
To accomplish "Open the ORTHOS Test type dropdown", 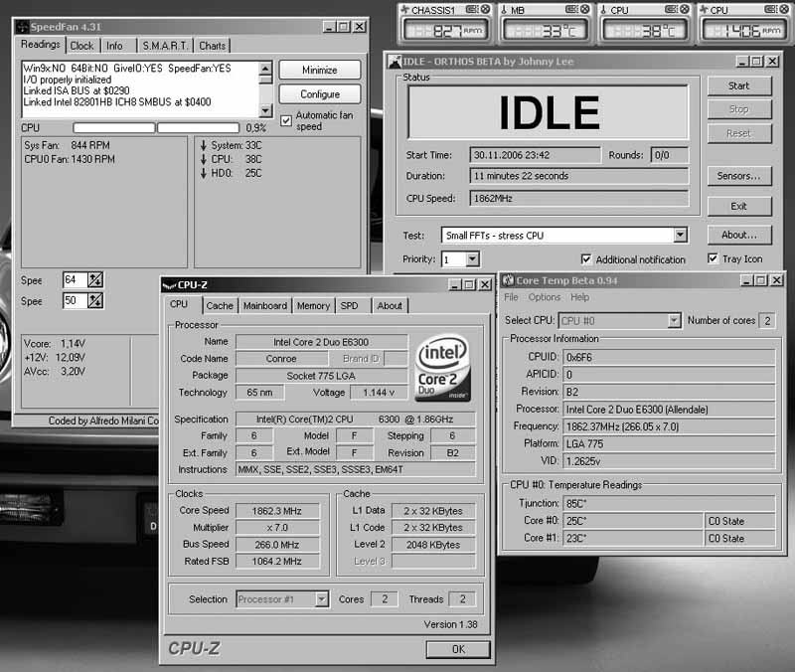I will 680,235.
